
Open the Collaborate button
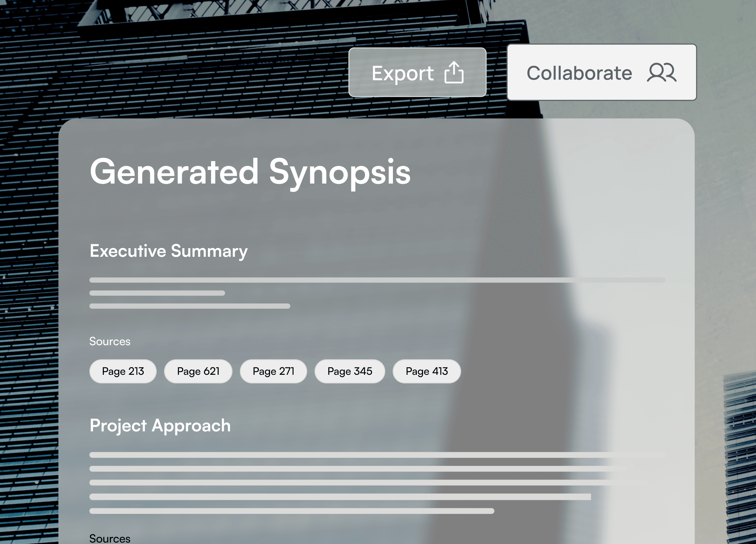[x=602, y=72]
